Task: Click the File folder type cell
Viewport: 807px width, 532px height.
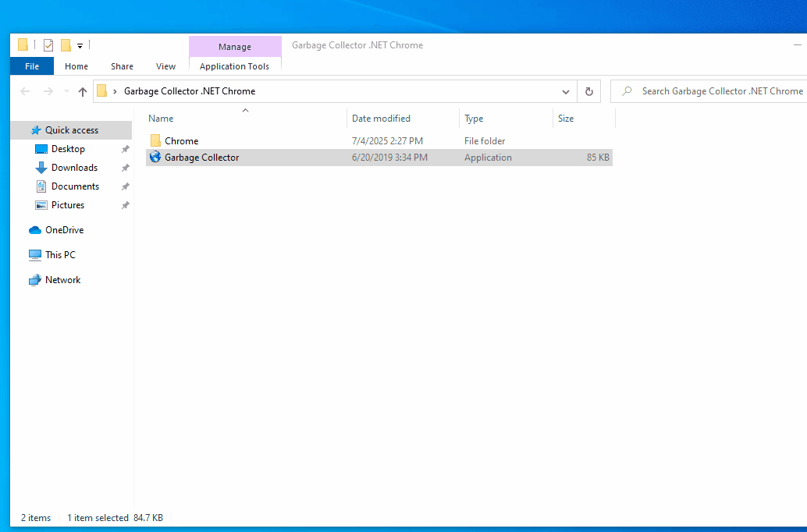Action: pyautogui.click(x=485, y=141)
